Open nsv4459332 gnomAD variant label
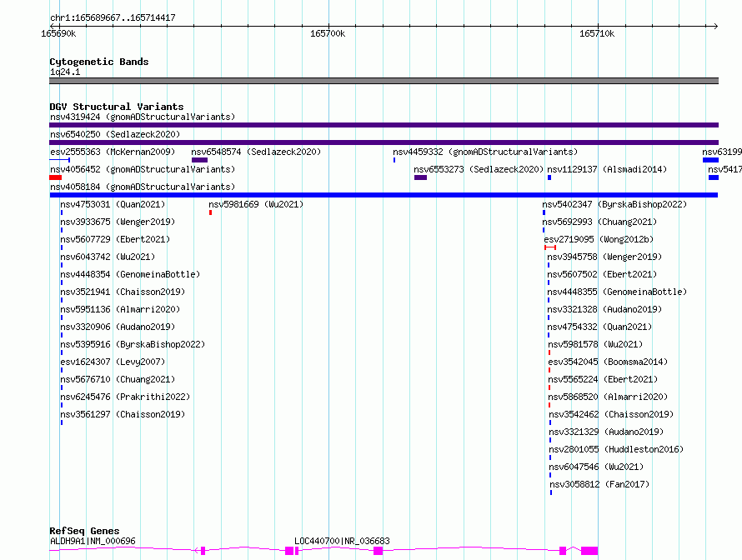742x560 pixels. (485, 152)
